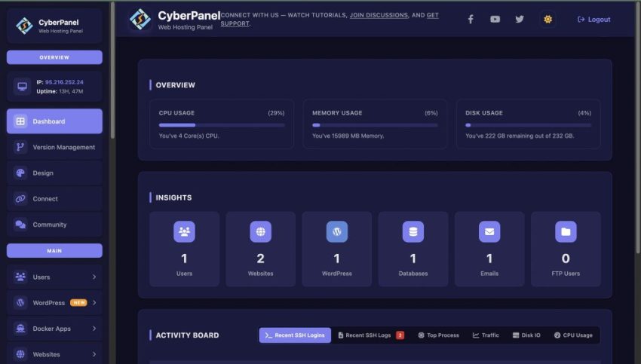Click the WordPress insights icon
Screen dimensions: 641x364
337,232
